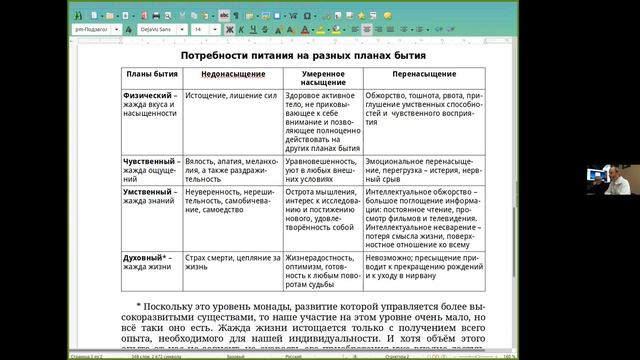Click the Copy icon
The width and height of the screenshot is (640, 360).
[x=194, y=16]
